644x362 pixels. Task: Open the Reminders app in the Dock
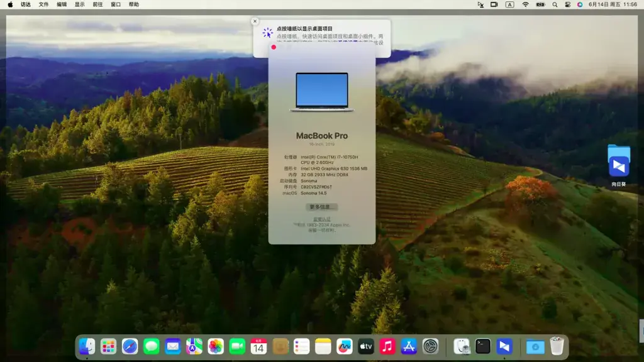(301, 346)
